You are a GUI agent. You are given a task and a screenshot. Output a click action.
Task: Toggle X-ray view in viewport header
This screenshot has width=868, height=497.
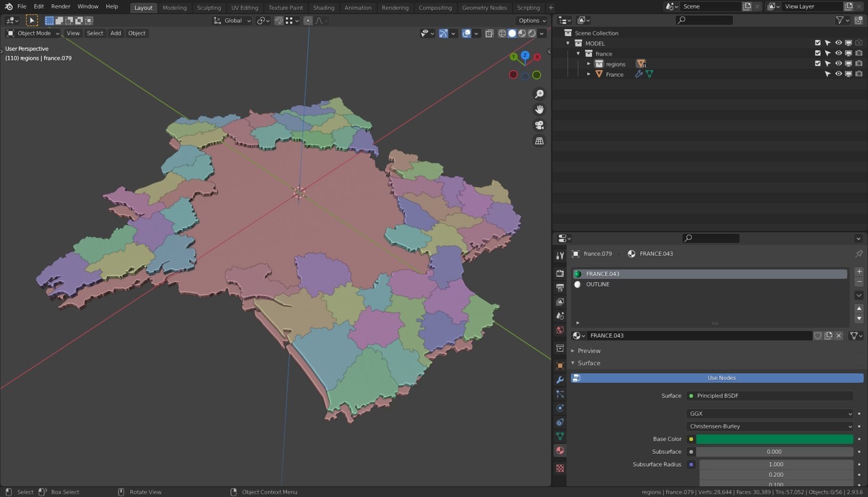[489, 33]
